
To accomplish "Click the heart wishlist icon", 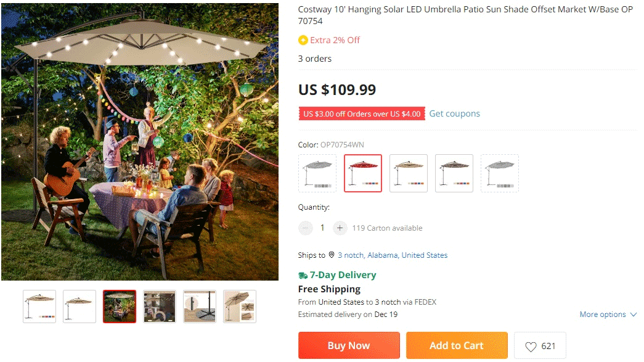I will click(x=530, y=346).
